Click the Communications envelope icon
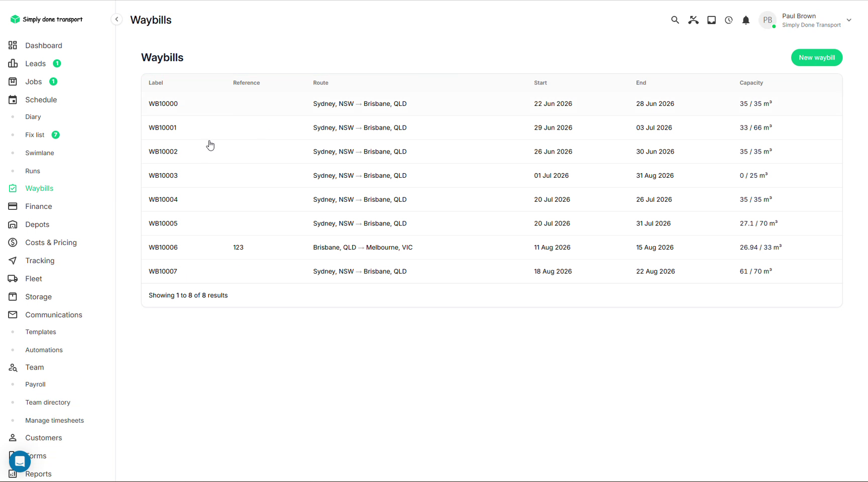Screen dimensions: 868x482 [13, 315]
